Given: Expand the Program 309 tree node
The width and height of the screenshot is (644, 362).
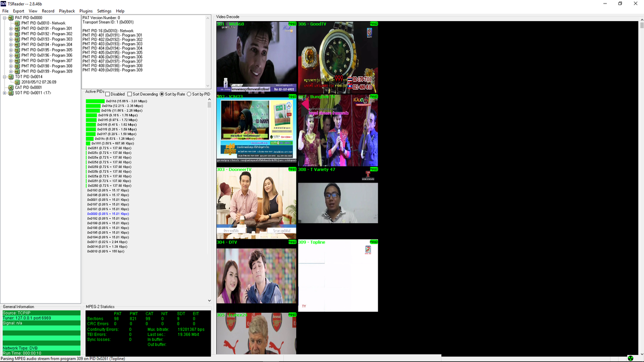Looking at the screenshot, I should (x=11, y=71).
